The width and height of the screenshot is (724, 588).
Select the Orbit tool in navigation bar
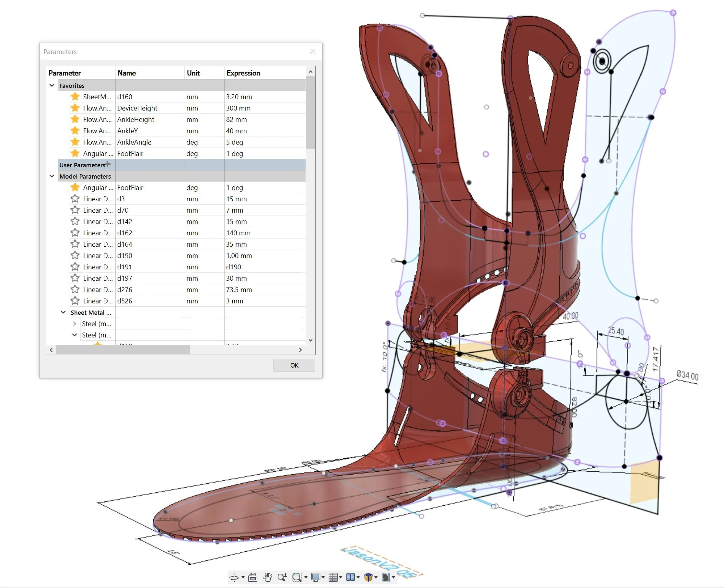coord(234,577)
